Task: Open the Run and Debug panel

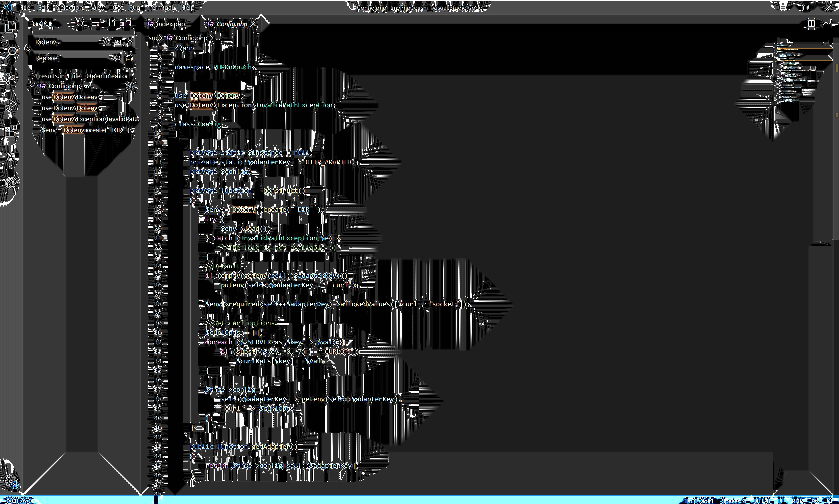Action: click(x=10, y=105)
